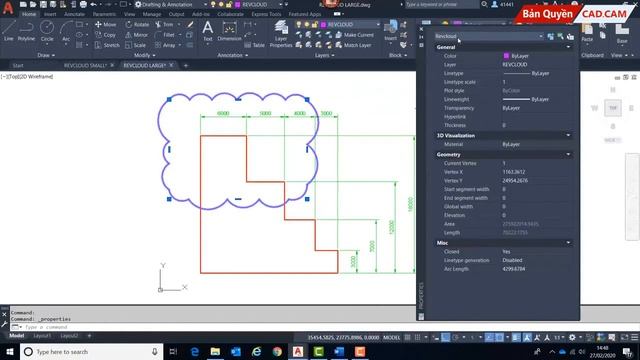Collapse the Geometry section in Properties
This screenshot has height=360, width=640.
pyautogui.click(x=568, y=155)
